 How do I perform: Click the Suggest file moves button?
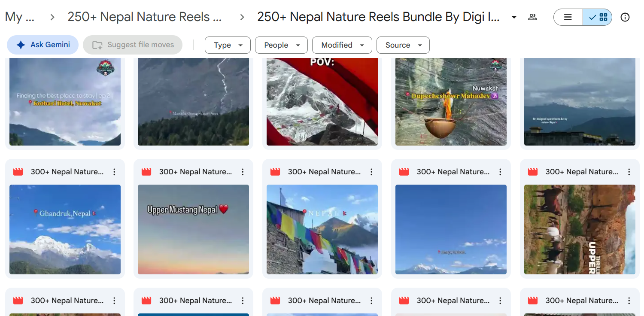tap(133, 45)
